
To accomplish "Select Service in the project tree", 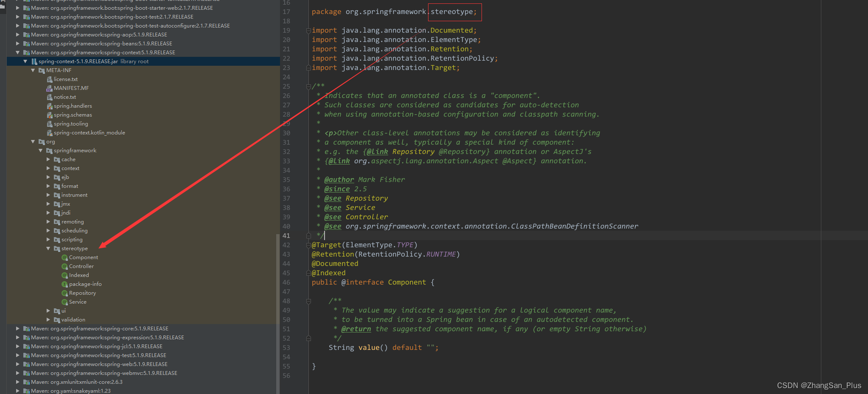I will pyautogui.click(x=78, y=302).
